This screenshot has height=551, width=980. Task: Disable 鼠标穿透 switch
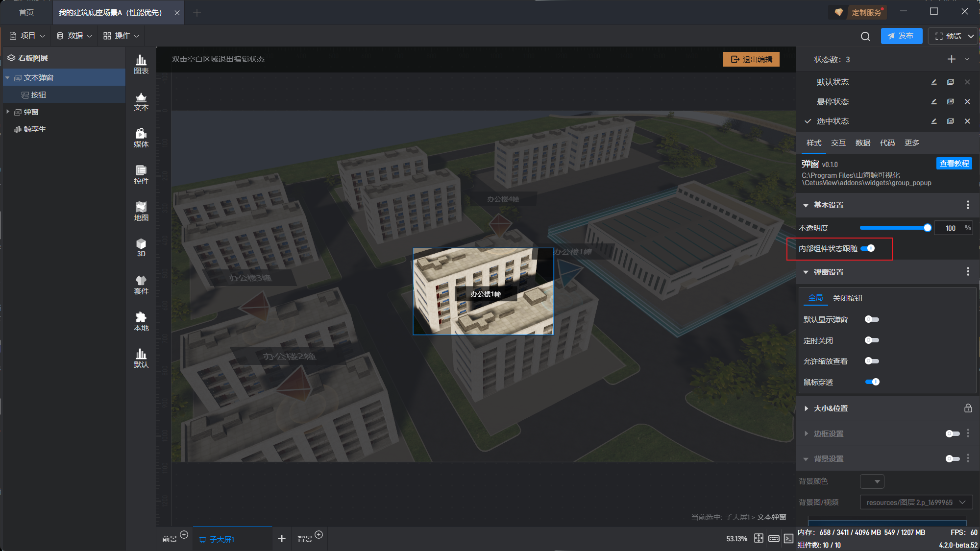click(x=872, y=382)
